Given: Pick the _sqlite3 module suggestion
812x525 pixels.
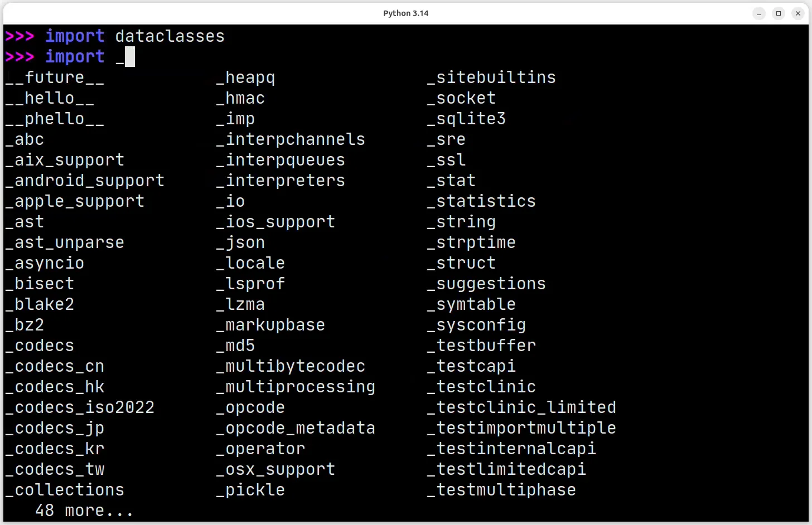Looking at the screenshot, I should click(466, 119).
